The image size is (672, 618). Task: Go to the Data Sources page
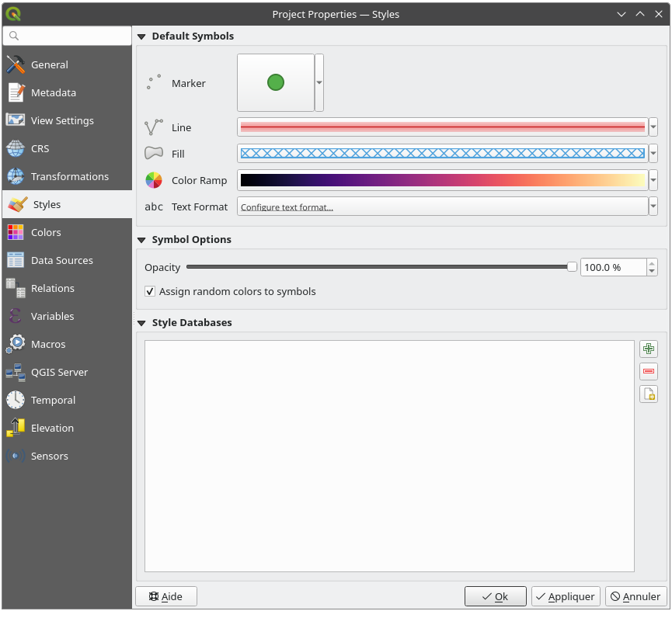click(x=61, y=261)
